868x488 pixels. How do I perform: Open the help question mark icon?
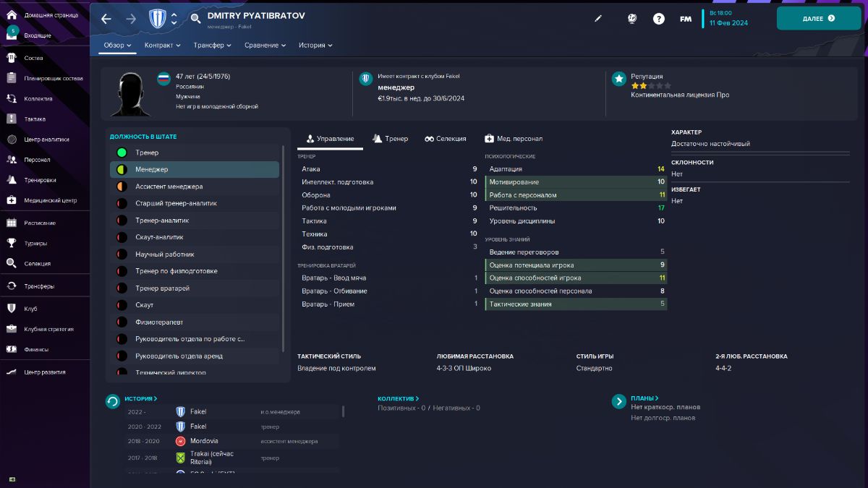coord(658,19)
